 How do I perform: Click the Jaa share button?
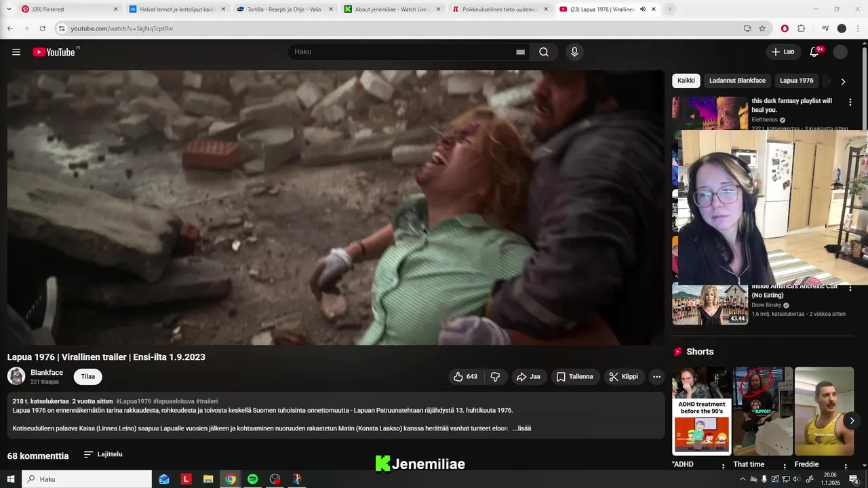pos(528,377)
